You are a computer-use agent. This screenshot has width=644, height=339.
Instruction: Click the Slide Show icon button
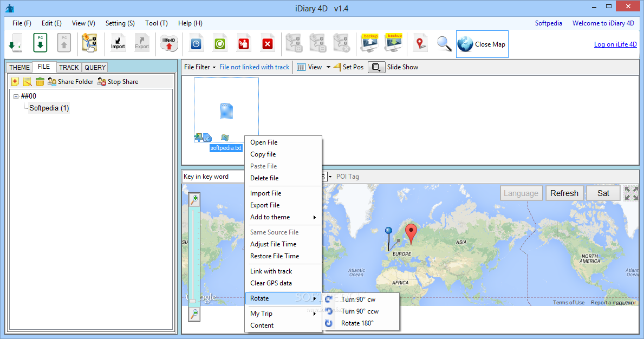point(376,67)
